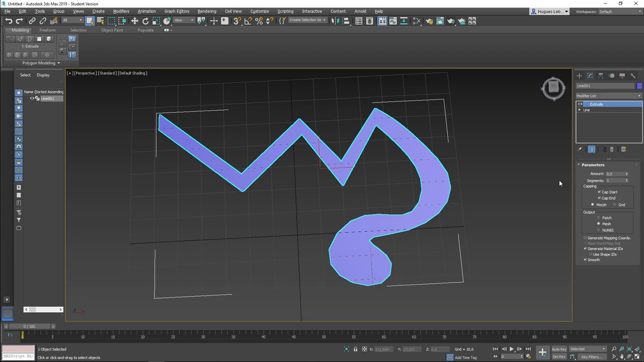Switch to the Hierarchy panel tab
The width and height of the screenshot is (644, 362).
601,75
